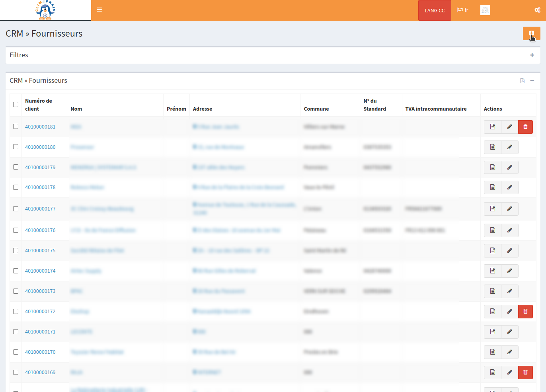Edit supplier 40100000177 with pencil
This screenshot has width=546, height=392.
tap(509, 209)
